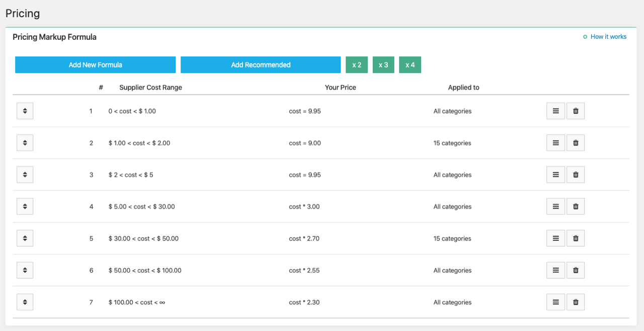Click trash icon for $1.00–$2.00 range
The image size is (644, 331).
576,143
